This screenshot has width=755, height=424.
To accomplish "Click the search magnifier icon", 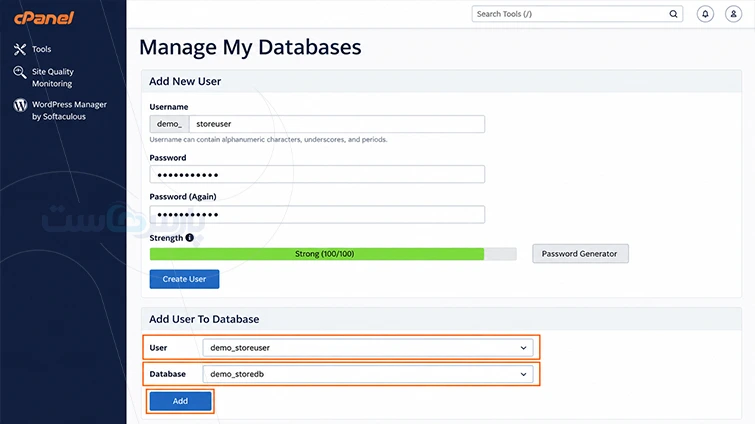I will pos(673,14).
